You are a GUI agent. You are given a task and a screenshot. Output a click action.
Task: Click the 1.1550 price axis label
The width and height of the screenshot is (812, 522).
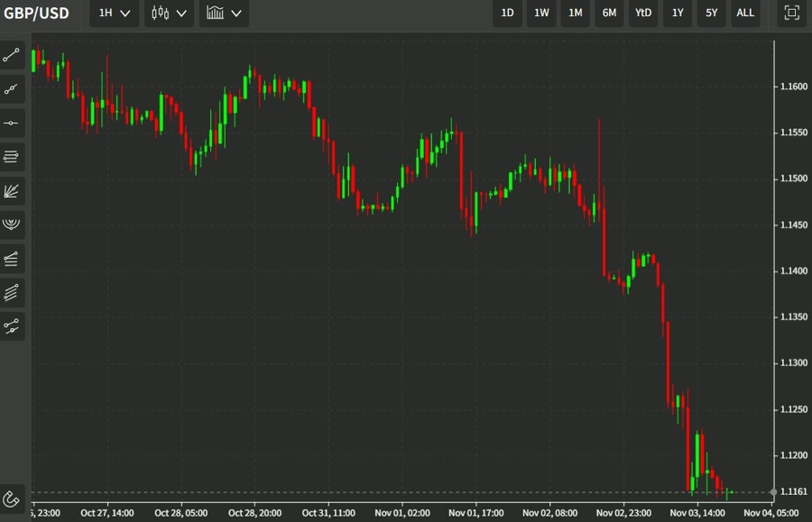pyautogui.click(x=794, y=133)
